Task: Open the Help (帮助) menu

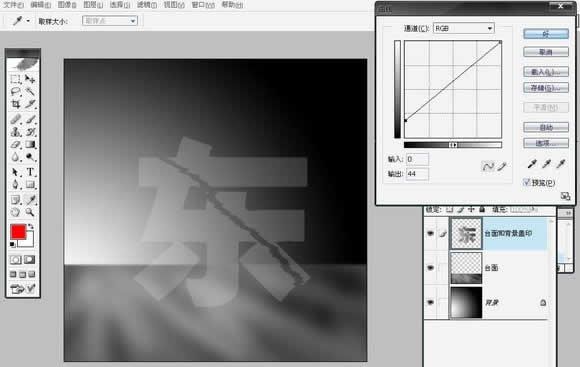Action: click(232, 5)
